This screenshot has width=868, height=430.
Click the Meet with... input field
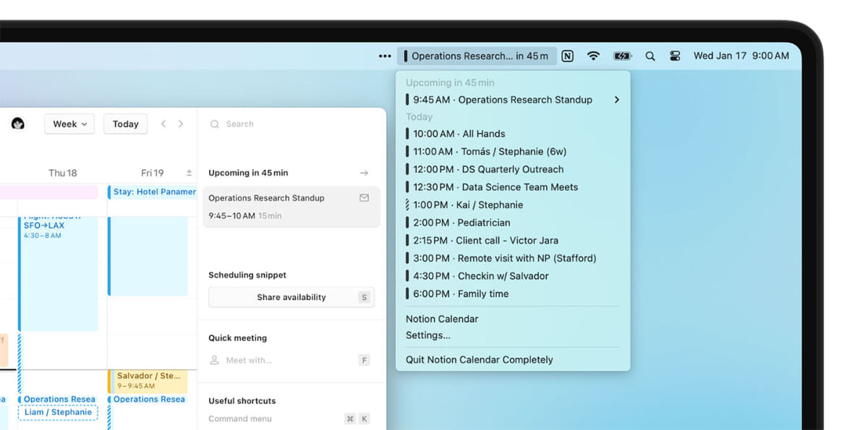pos(282,360)
